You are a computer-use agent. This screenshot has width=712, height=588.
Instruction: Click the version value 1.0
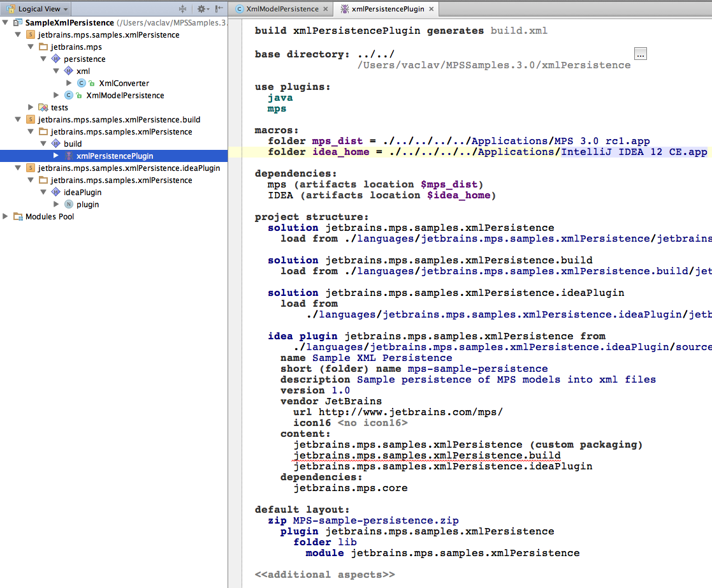[340, 391]
